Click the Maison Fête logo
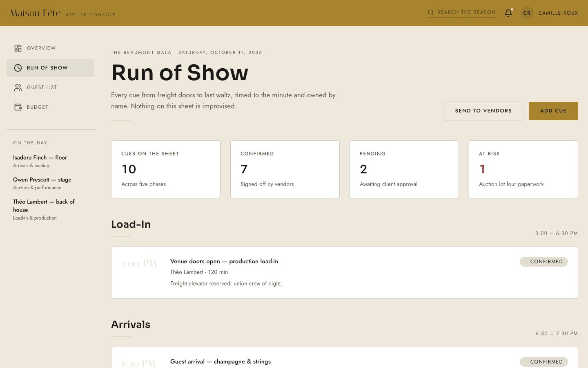Viewport: 588px width, 368px height. [36, 13]
